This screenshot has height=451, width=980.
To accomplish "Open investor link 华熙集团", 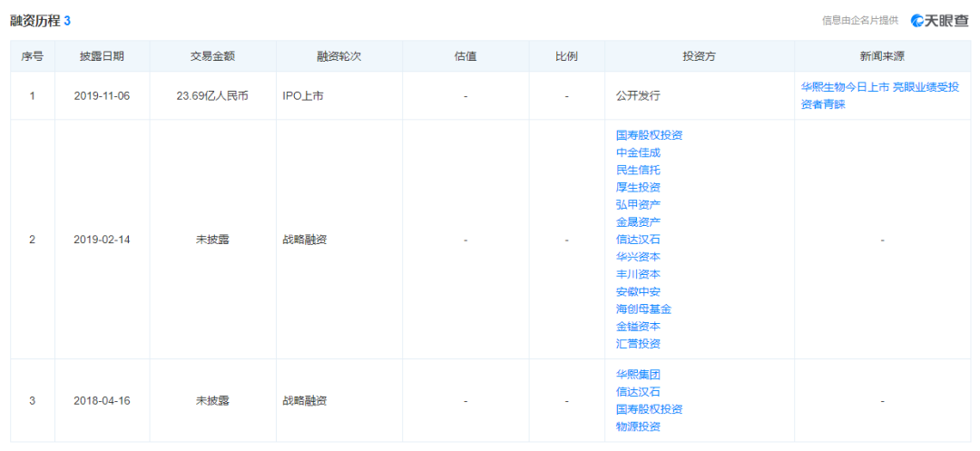I will point(638,375).
